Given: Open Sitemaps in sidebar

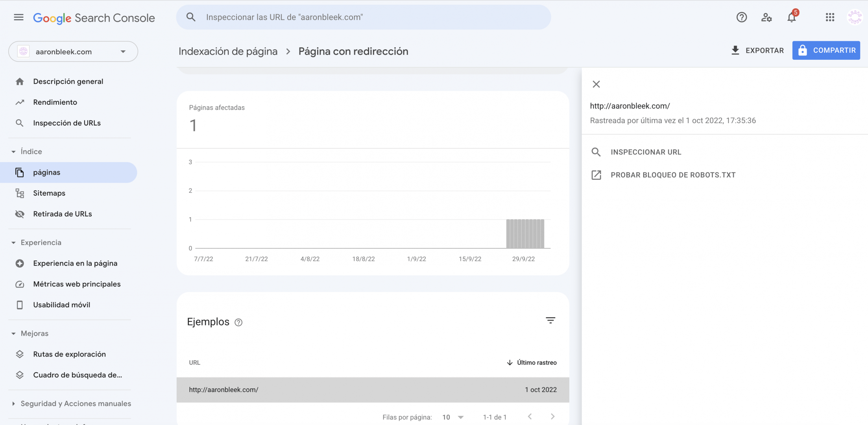Looking at the screenshot, I should (x=49, y=193).
